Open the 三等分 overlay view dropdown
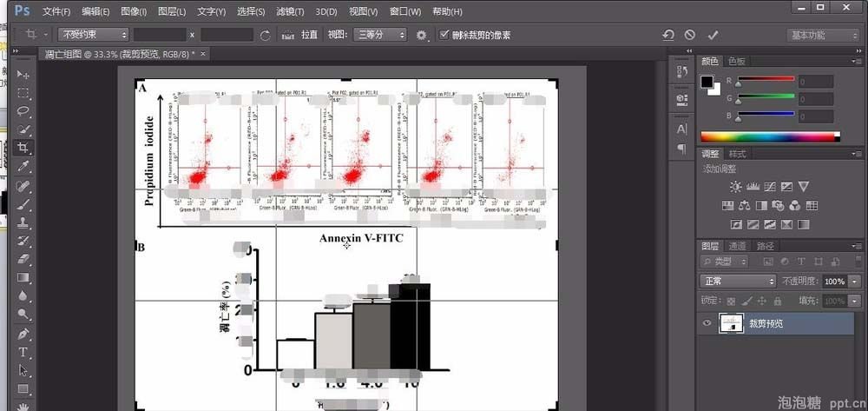Image resolution: width=868 pixels, height=411 pixels. 378,35
